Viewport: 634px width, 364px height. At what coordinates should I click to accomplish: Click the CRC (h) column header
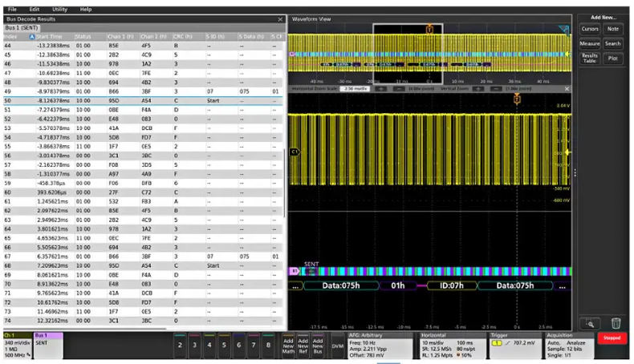(x=183, y=36)
